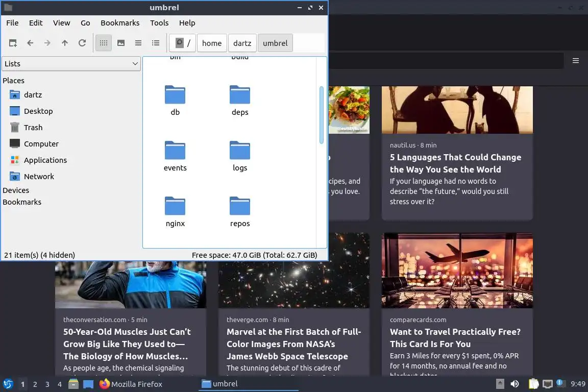Image resolution: width=588 pixels, height=392 pixels.
Task: Navigate to dartz in path bar
Action: 242,43
